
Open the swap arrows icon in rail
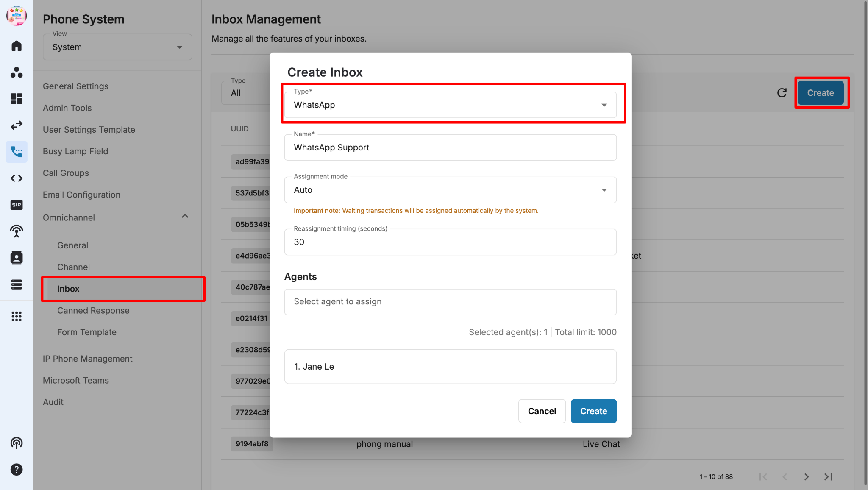[17, 125]
